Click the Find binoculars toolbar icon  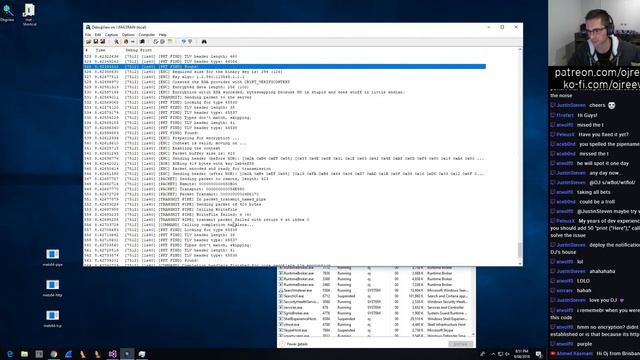tap(204, 42)
